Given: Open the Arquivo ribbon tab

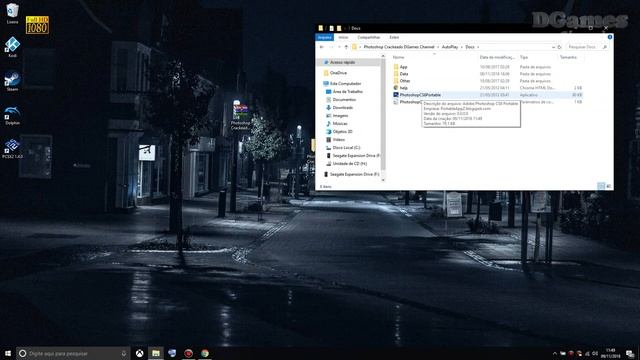Looking at the screenshot, I should click(x=324, y=37).
